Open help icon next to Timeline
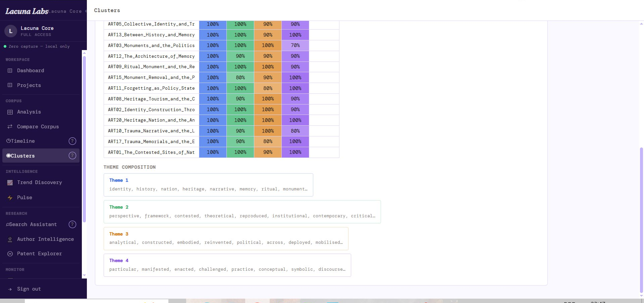 (x=72, y=141)
